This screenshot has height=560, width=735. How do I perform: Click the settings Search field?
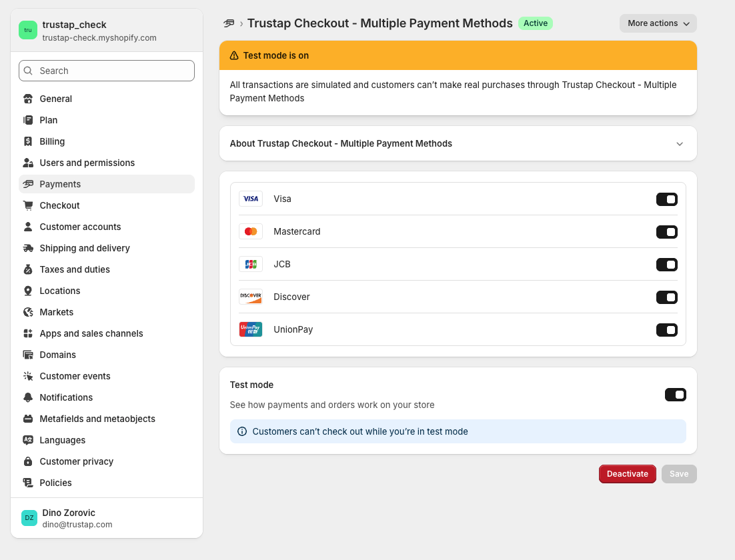coord(107,71)
